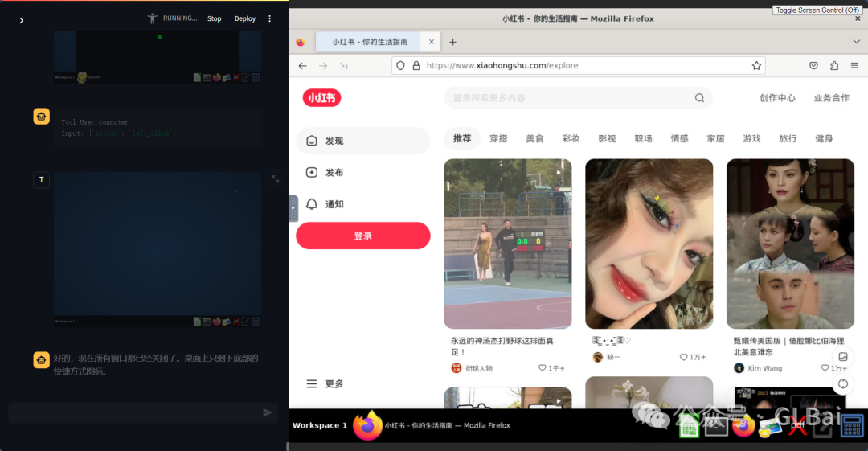Click the red 登录 button
The width and height of the screenshot is (868, 451).
(363, 236)
